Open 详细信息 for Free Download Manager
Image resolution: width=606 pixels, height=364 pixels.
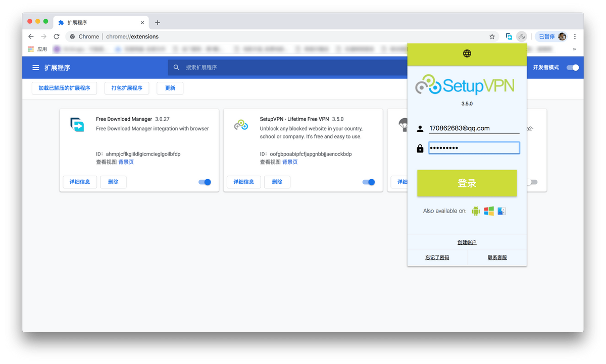coord(80,182)
